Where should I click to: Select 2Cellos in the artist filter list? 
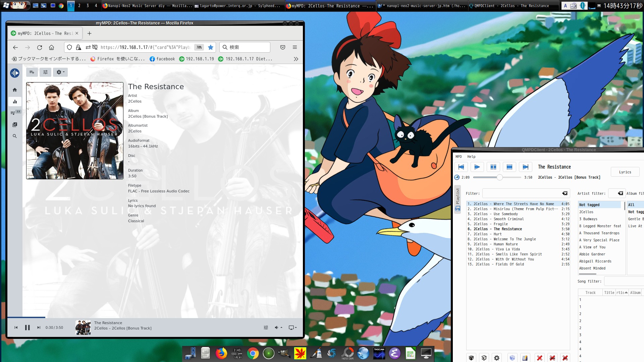pos(586,212)
